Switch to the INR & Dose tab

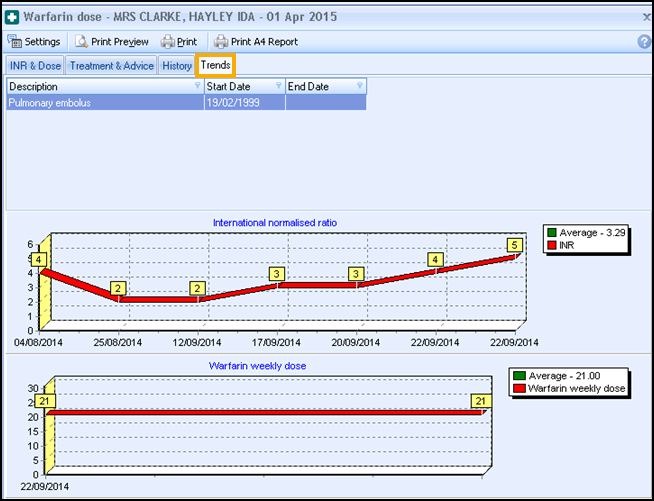35,66
